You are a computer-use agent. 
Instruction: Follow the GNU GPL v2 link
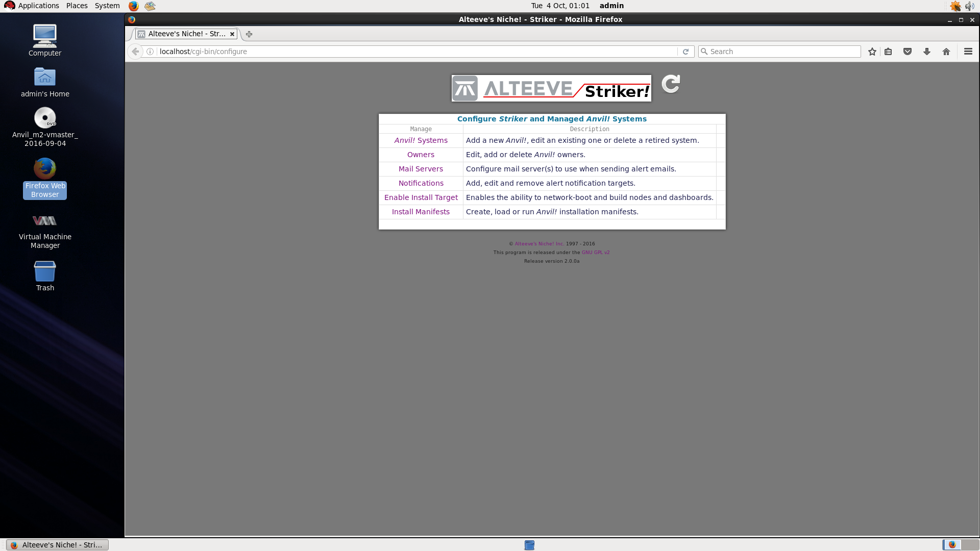pyautogui.click(x=596, y=253)
